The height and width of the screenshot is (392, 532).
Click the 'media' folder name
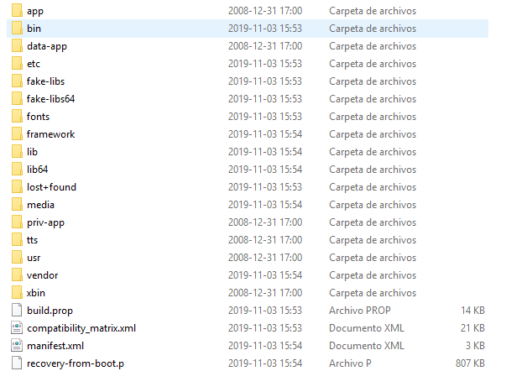[41, 205]
